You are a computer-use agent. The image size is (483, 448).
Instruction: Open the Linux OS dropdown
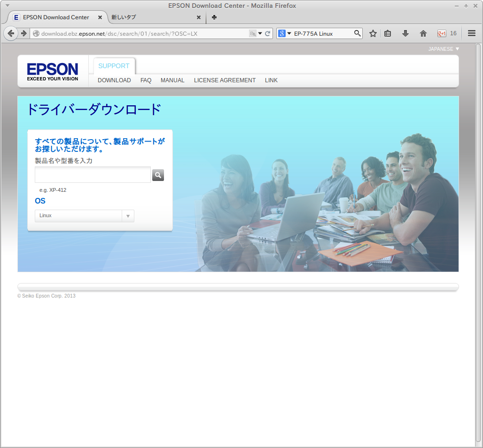[x=128, y=215]
